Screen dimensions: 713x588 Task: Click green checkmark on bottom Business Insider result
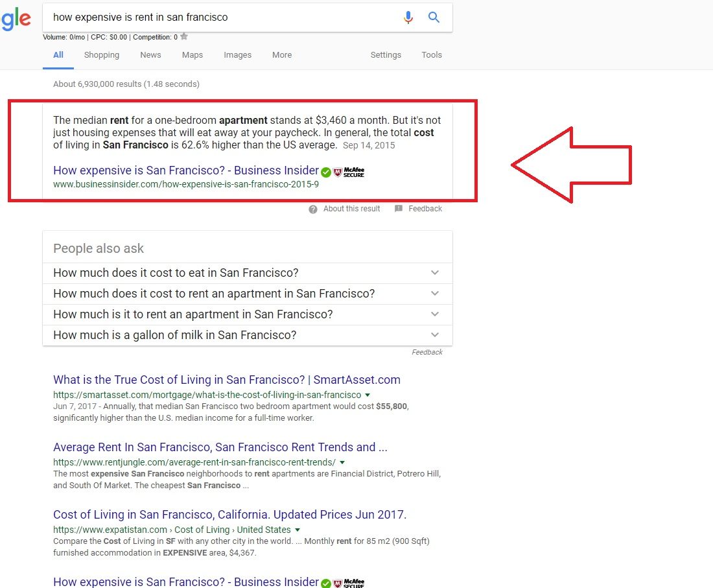pyautogui.click(x=326, y=583)
